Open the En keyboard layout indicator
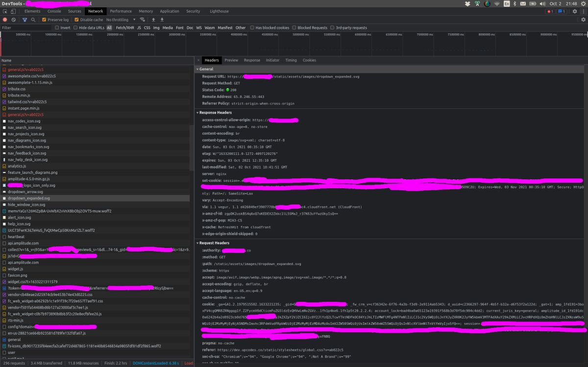 (x=507, y=3)
